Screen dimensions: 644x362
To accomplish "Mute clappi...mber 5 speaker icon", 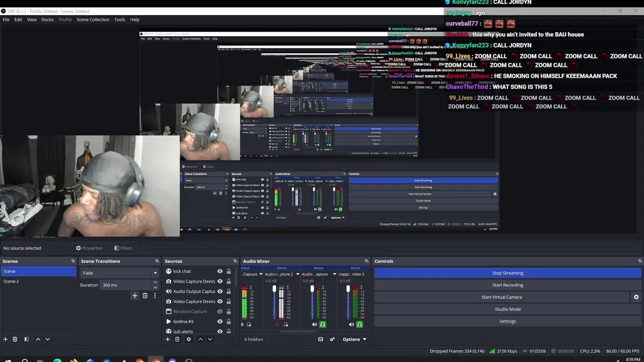I will (x=351, y=325).
